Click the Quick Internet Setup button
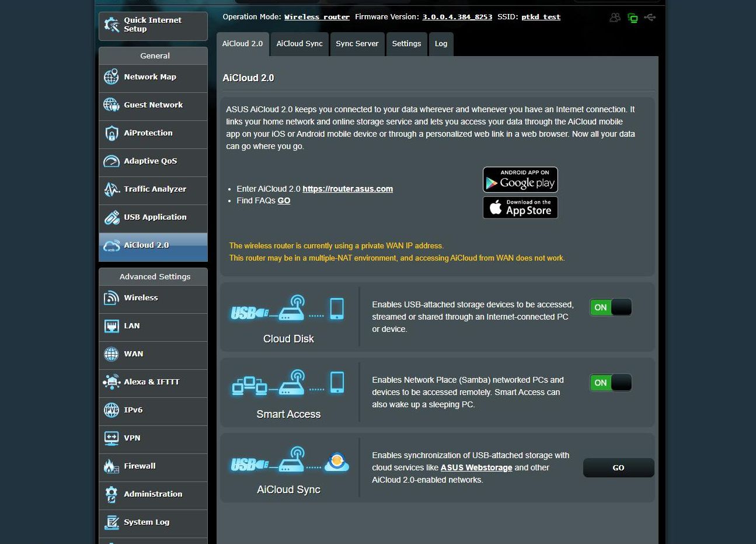 pyautogui.click(x=153, y=26)
